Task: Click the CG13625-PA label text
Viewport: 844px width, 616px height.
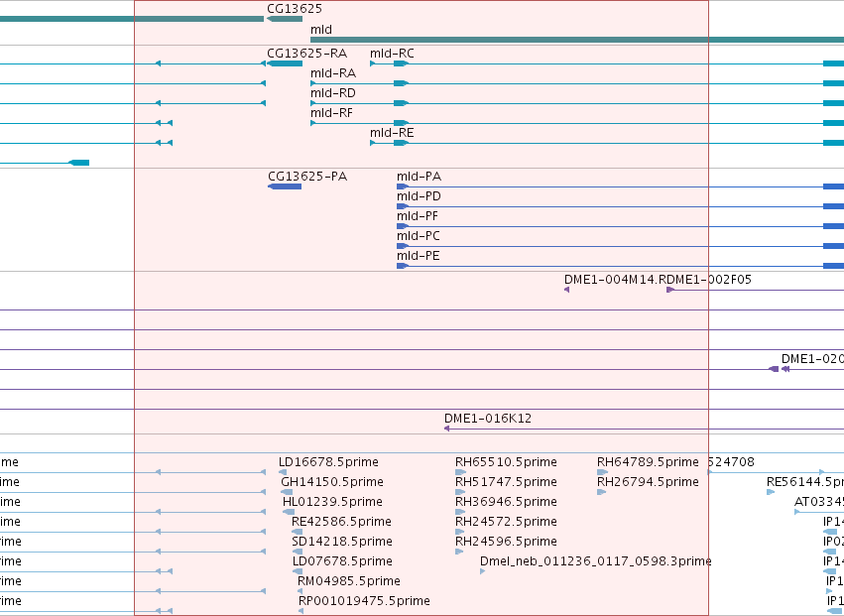Action: point(307,177)
